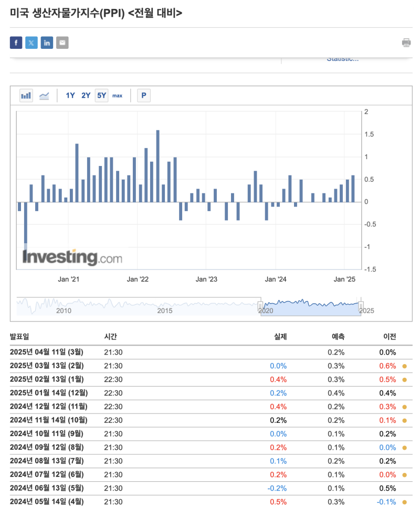Click the Investing.com logo watermark on the chart

(72, 257)
